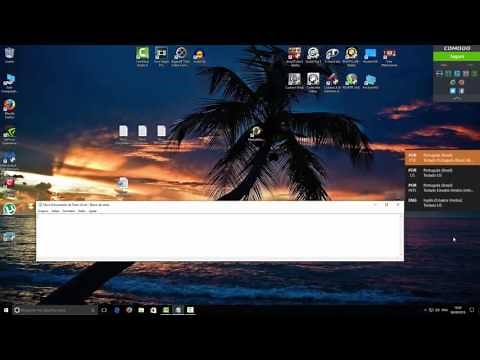
Task: Select the POR INTL keyboard layout entry
Action: [442, 188]
